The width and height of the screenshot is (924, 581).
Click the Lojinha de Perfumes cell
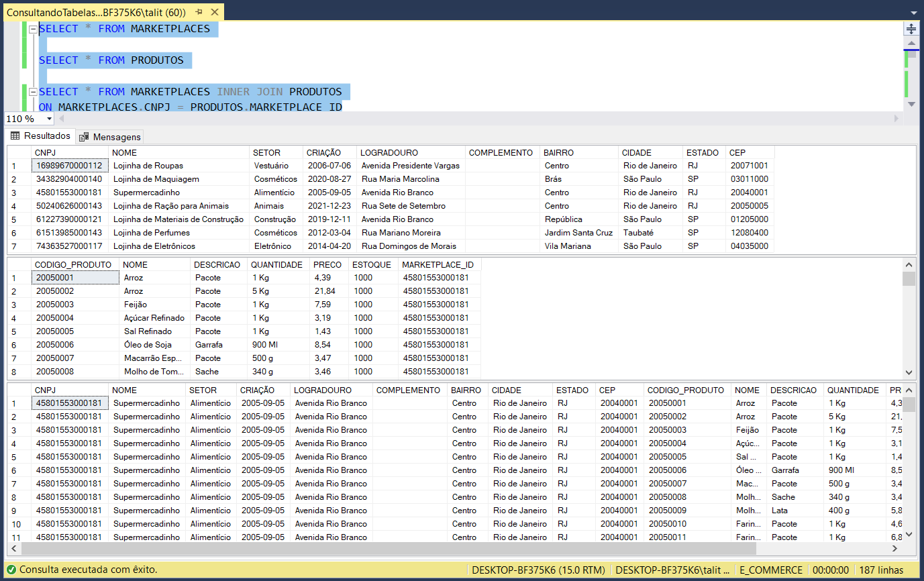click(179, 233)
